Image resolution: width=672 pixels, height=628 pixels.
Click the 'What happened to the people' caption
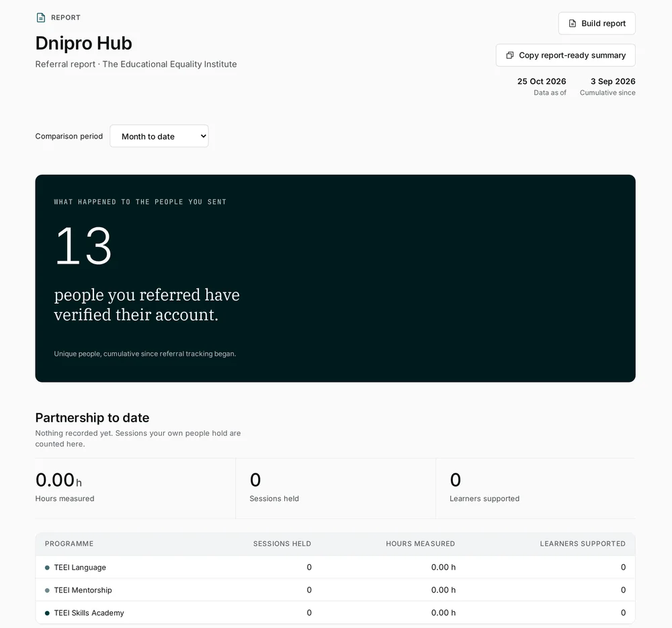[140, 202]
